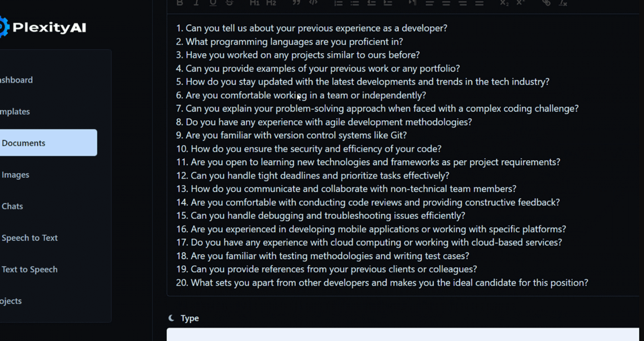Toggle italic formatting in editor toolbar

pos(197,3)
